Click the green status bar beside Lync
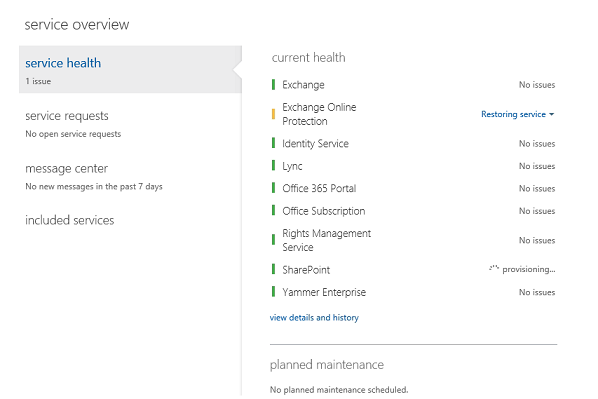598x399 pixels. 273,166
